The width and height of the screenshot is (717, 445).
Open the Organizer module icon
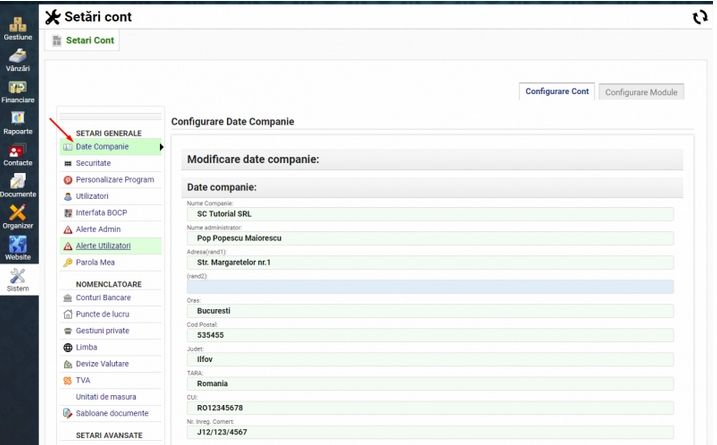coord(18,213)
